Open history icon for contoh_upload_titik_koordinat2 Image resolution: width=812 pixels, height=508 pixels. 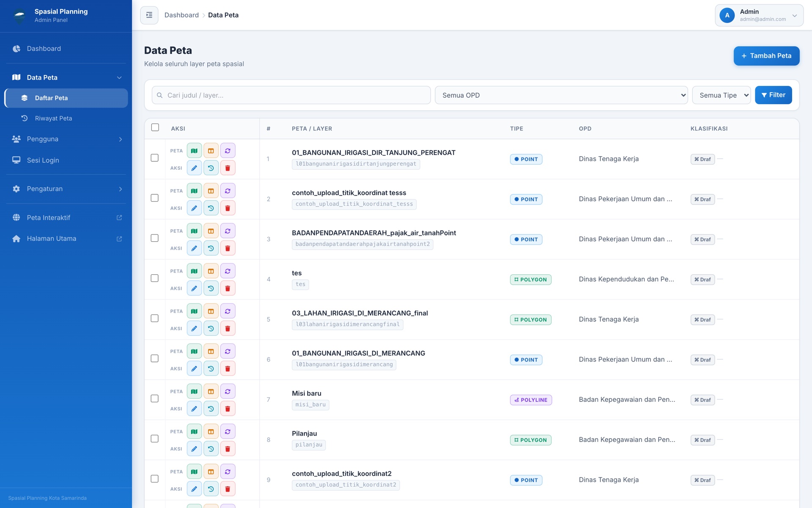coord(211,489)
